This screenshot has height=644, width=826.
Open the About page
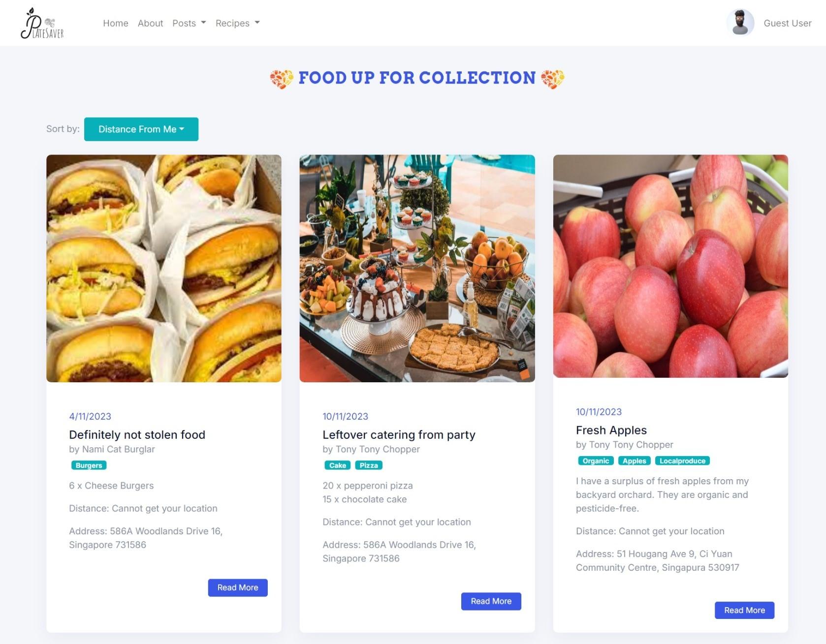tap(150, 23)
